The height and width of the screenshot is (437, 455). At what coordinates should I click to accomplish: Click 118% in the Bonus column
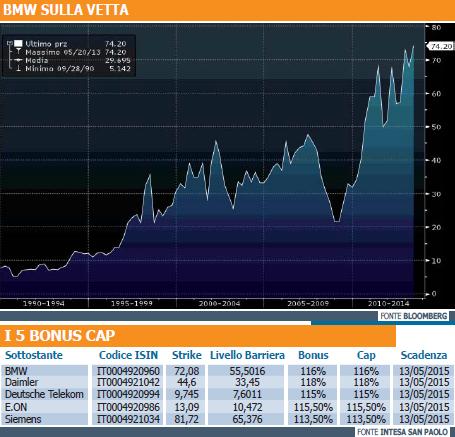[x=313, y=382]
